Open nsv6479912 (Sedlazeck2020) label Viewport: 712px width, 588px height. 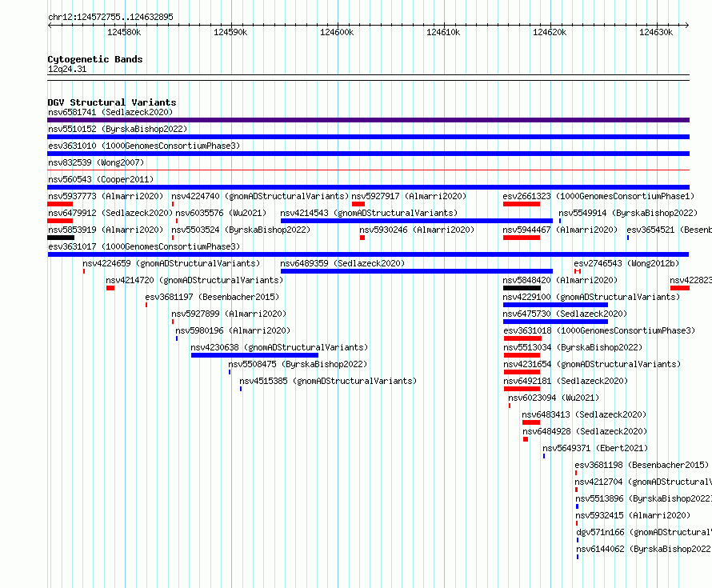click(x=110, y=213)
